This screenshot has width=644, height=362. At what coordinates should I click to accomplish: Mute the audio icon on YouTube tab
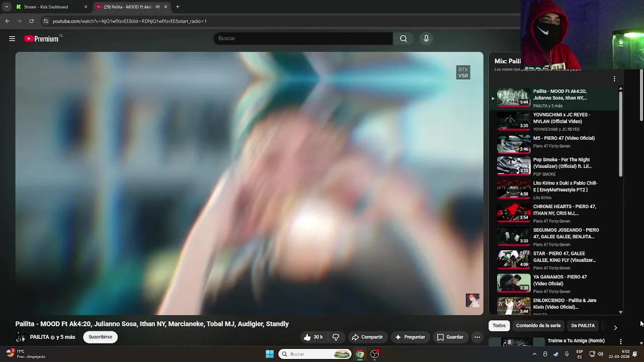click(157, 7)
